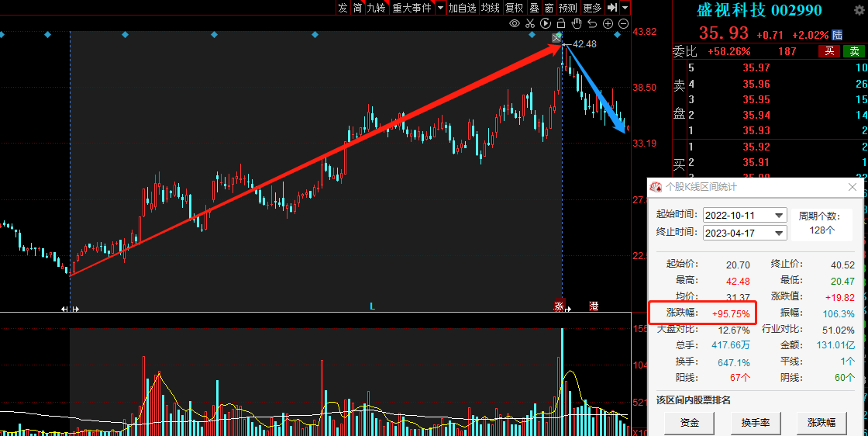Screen dimensions: 868x436
Task: Open the 终止时间 date dropdown
Action: tap(779, 233)
